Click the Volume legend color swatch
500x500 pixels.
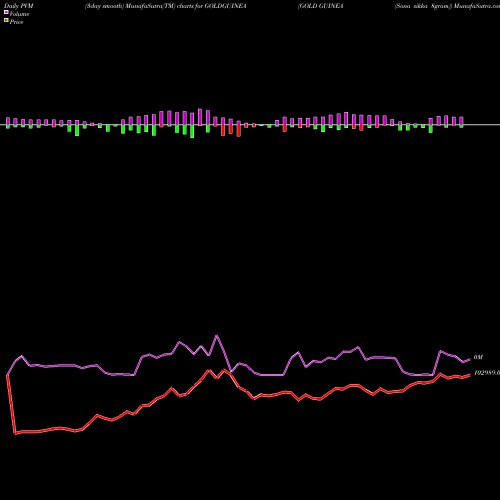click(6, 12)
